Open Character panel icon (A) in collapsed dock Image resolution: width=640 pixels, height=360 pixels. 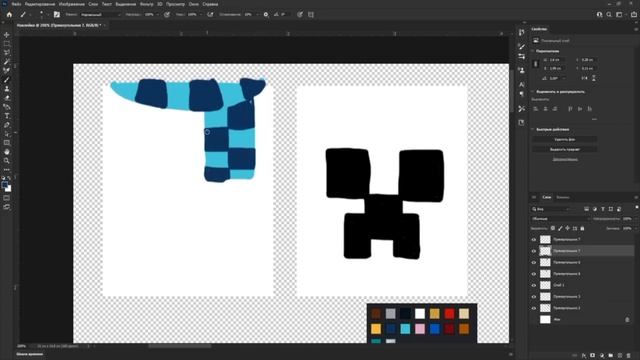(522, 84)
